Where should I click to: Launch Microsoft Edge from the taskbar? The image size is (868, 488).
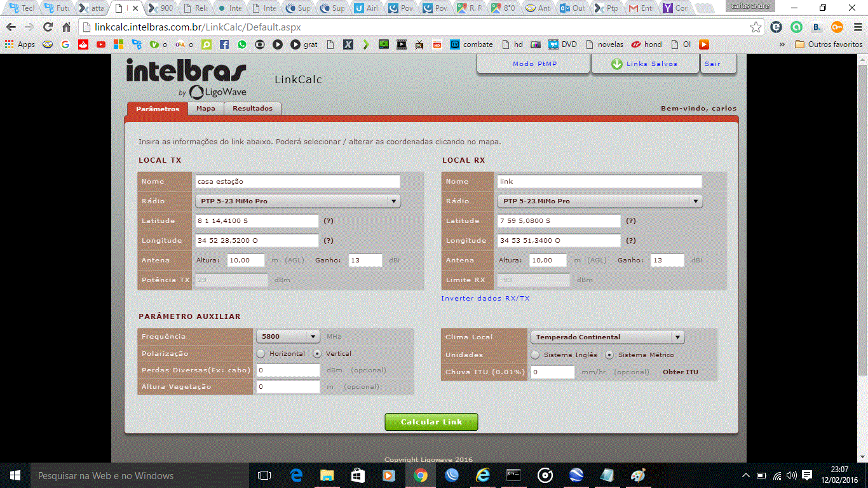pyautogui.click(x=296, y=475)
